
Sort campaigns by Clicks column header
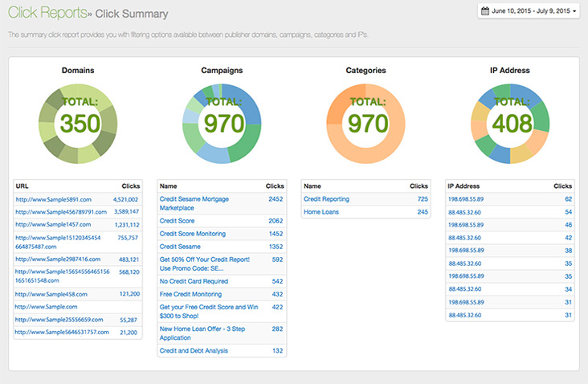(x=274, y=186)
